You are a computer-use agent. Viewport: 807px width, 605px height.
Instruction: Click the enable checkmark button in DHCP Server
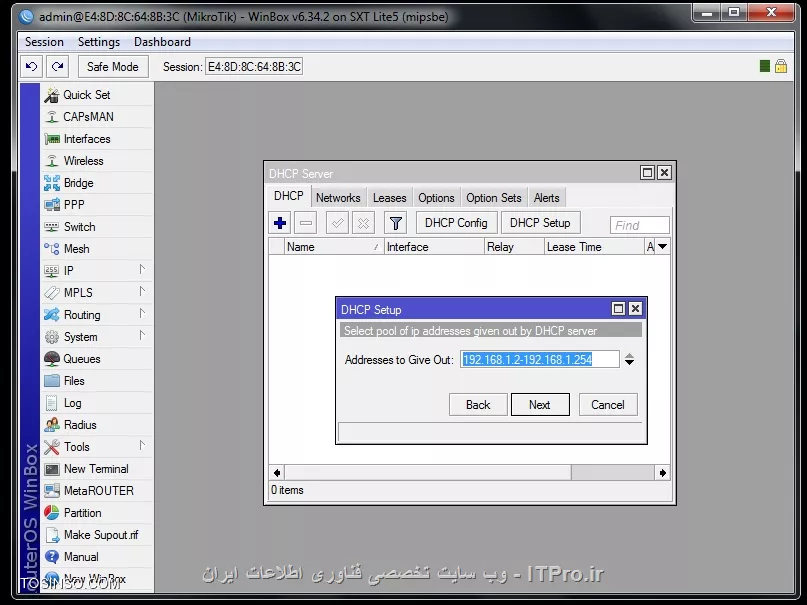(x=337, y=223)
